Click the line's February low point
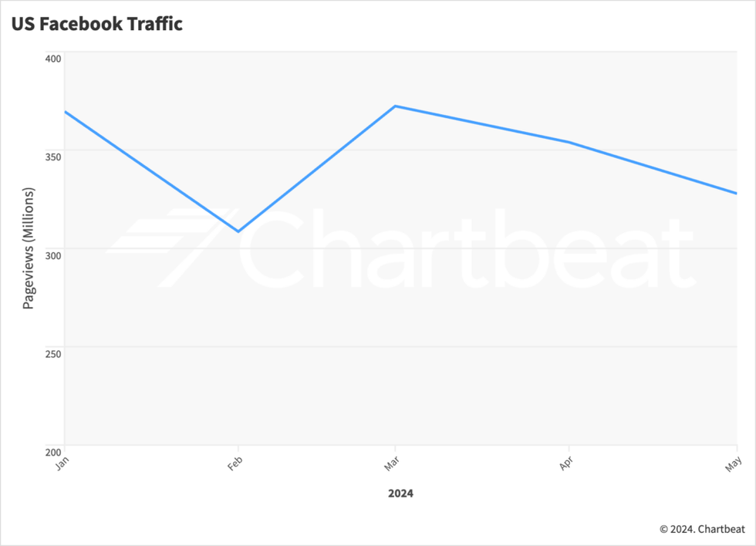 pos(238,231)
